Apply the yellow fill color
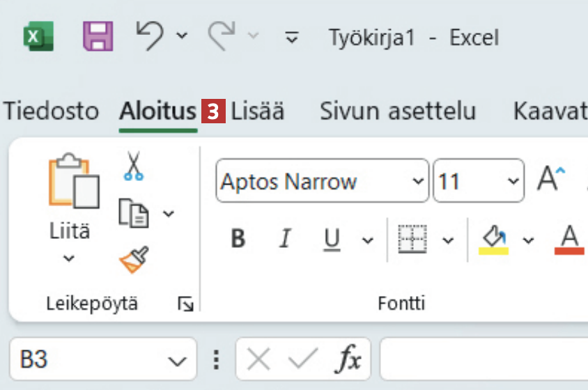588x390 pixels. [x=493, y=240]
